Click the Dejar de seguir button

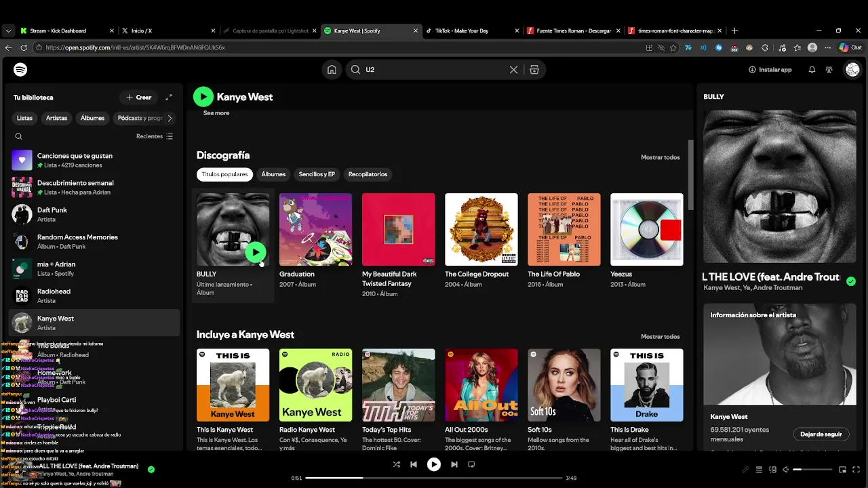tap(821, 434)
